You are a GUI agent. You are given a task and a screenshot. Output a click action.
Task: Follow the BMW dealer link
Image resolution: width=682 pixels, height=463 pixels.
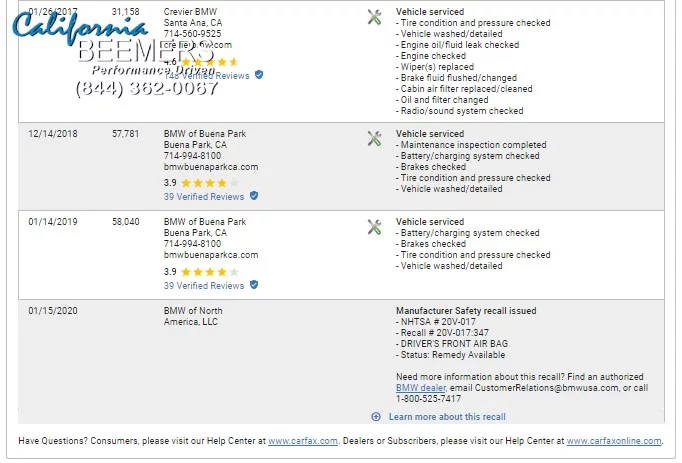pos(420,388)
